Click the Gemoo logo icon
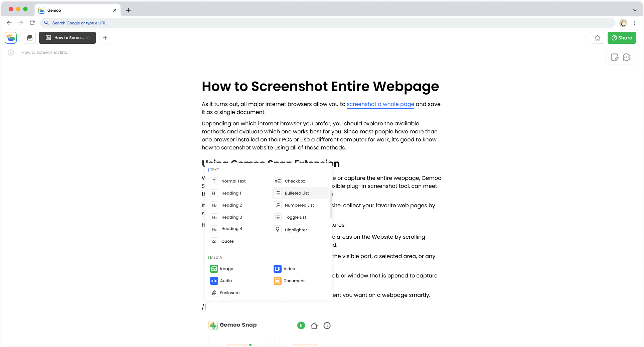 coord(11,38)
